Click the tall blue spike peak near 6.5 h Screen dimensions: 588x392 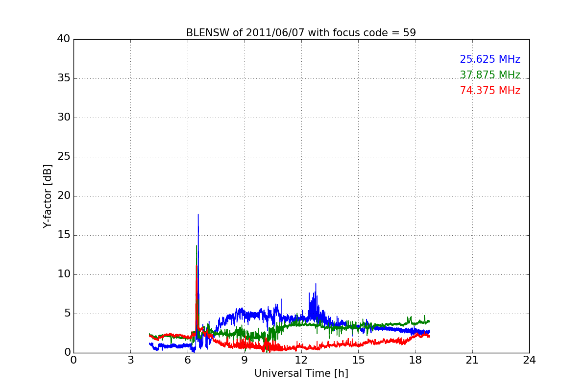(198, 215)
